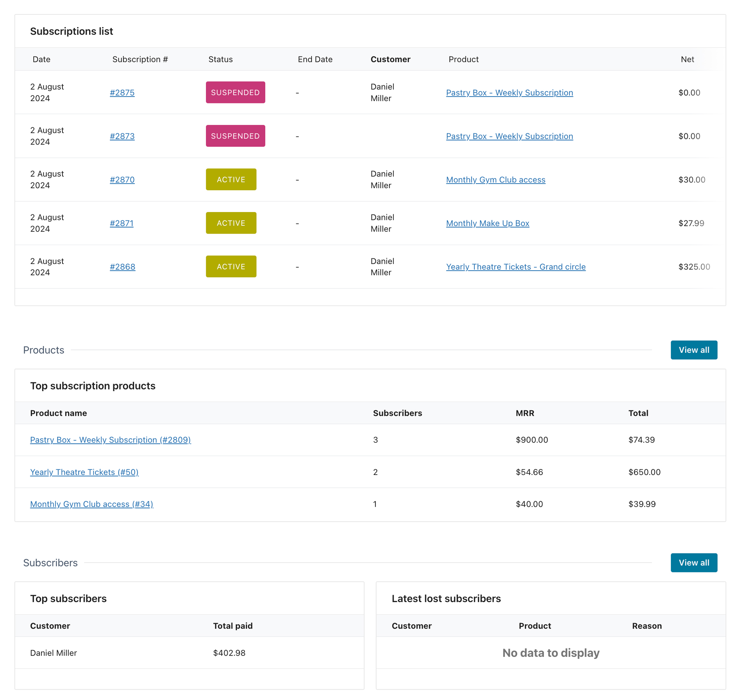Click Daniel Miller in Top subscribers
The image size is (740, 700).
tap(54, 653)
